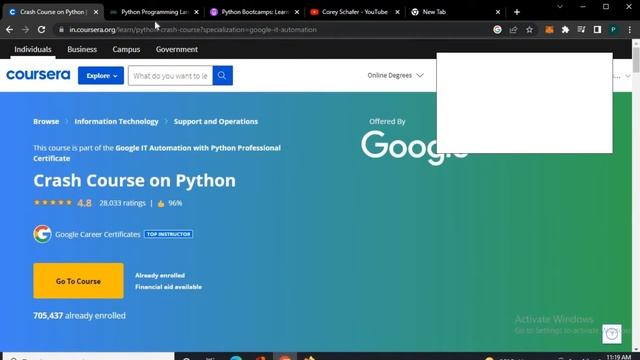Screen dimensions: 640x360
Task: Select the Campus navigation item
Action: pos(126,49)
